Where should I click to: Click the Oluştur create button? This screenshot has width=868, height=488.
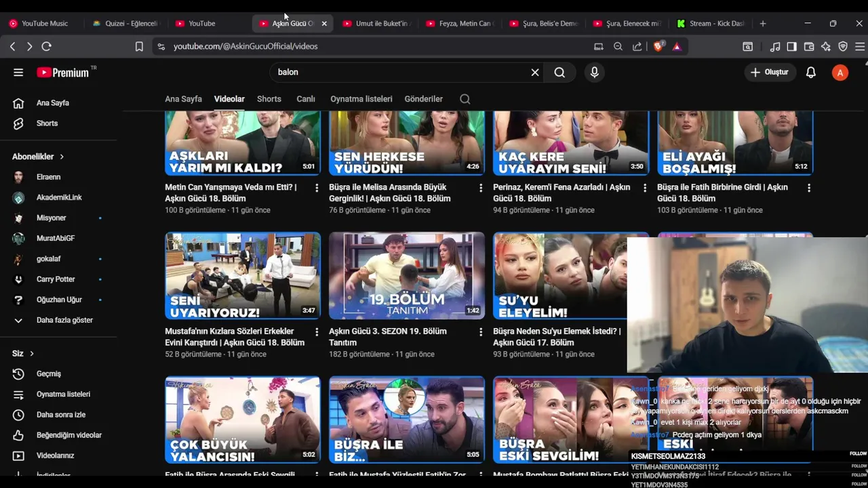pos(770,73)
